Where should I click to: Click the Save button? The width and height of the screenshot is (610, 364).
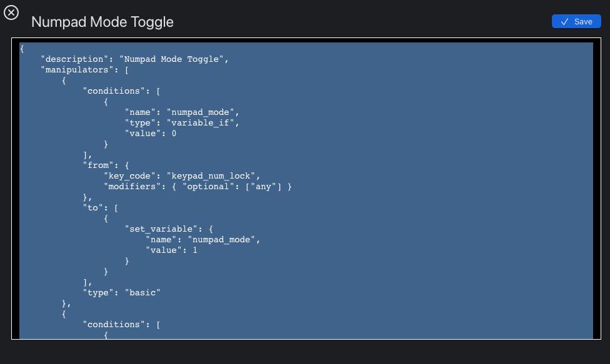click(576, 21)
